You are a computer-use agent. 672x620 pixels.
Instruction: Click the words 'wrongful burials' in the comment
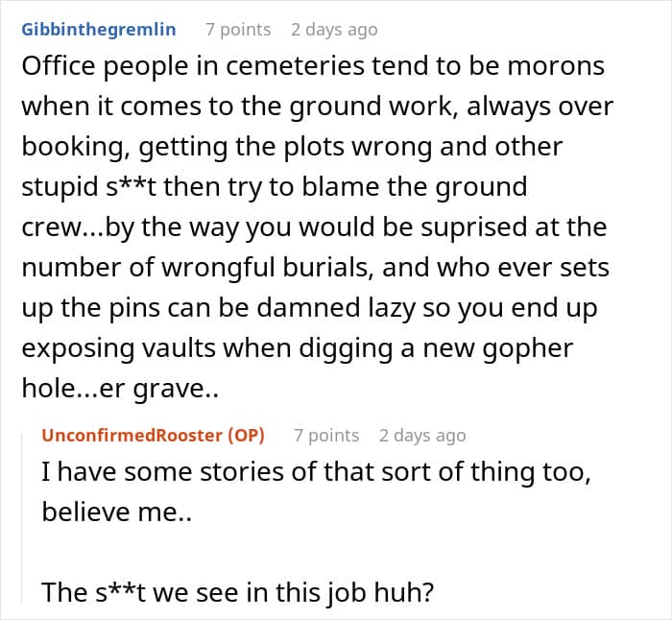coord(264,268)
